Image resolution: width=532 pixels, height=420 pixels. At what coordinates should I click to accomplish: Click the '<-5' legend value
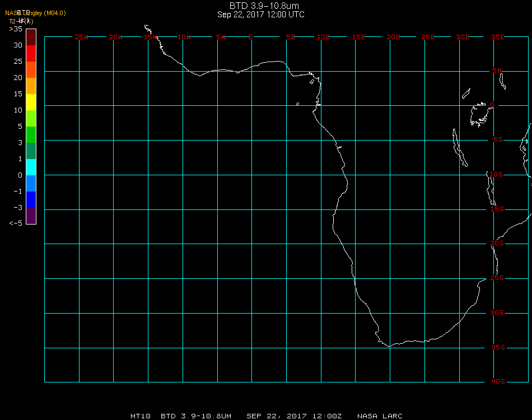click(16, 223)
